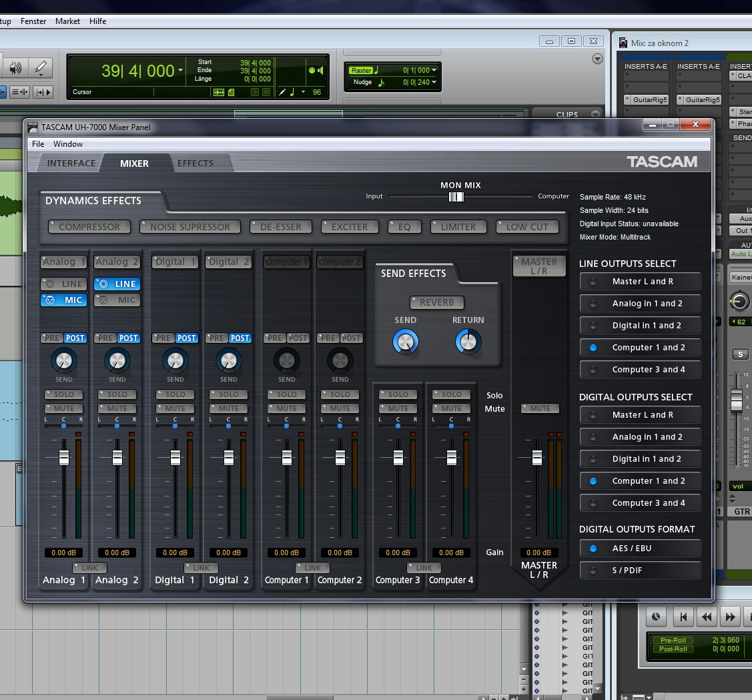
Task: Select Master L and R line output
Action: [641, 282]
